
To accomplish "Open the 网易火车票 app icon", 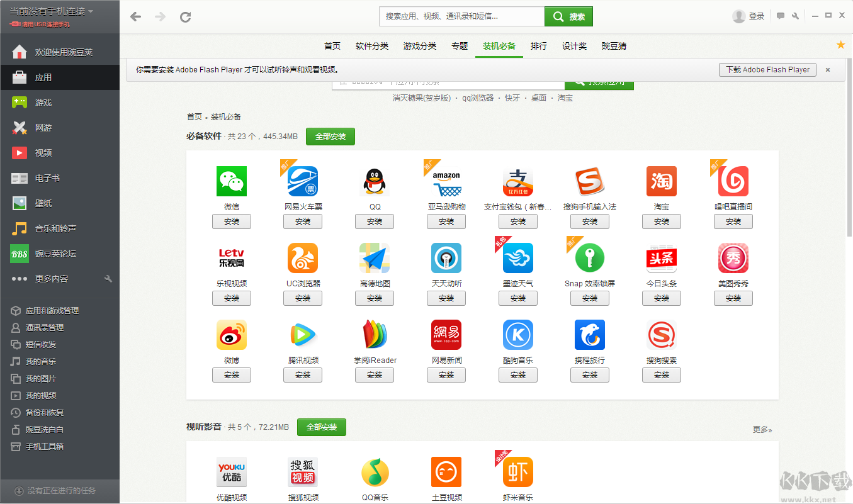I will click(x=303, y=181).
